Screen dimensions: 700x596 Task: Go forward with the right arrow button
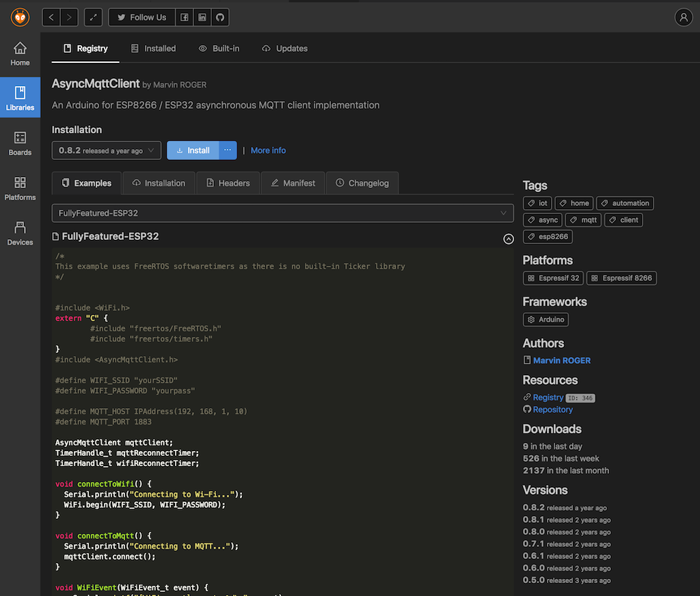point(69,17)
